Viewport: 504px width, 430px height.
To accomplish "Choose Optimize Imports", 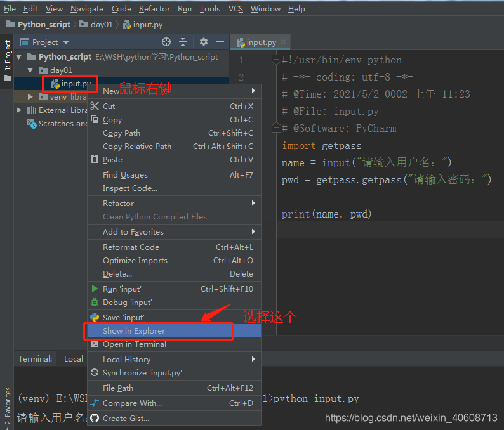I will point(174,261).
